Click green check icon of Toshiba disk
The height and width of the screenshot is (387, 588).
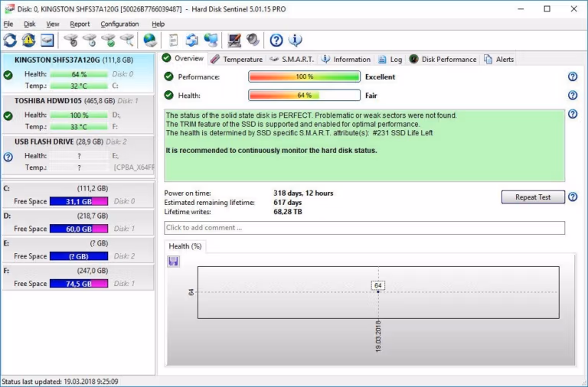pyautogui.click(x=8, y=115)
